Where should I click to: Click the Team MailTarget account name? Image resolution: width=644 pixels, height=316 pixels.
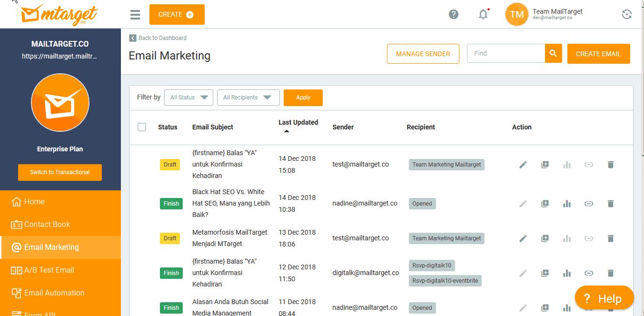pos(557,11)
